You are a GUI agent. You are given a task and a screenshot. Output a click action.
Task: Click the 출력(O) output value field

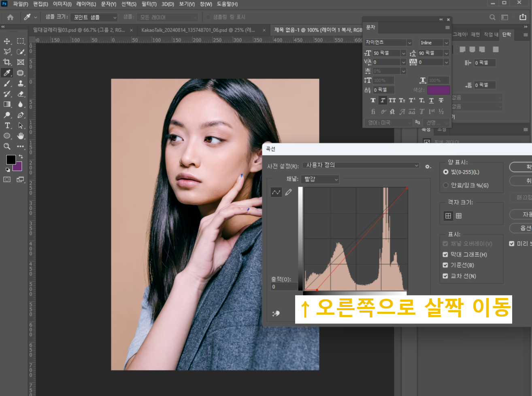pos(283,287)
